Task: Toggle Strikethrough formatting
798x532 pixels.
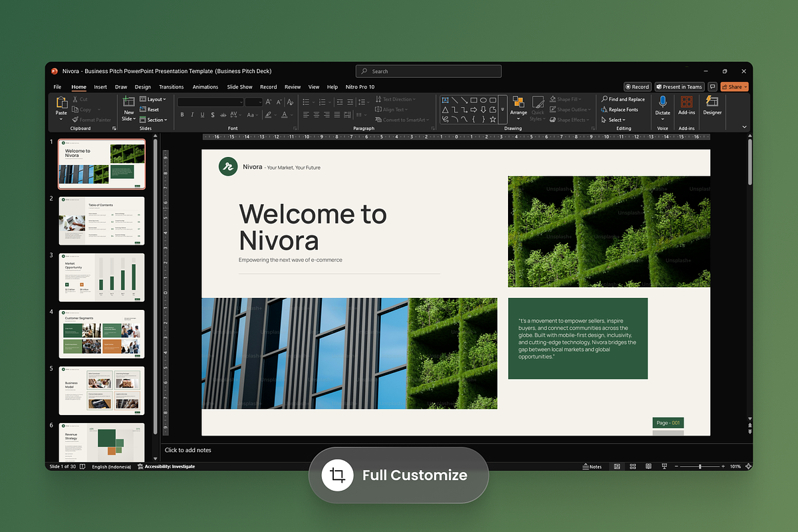Action: point(223,114)
